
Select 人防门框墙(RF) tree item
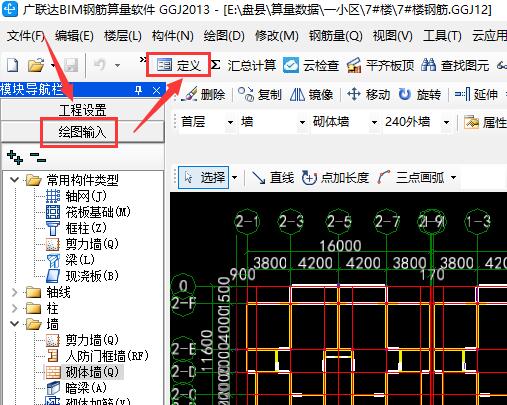pos(97,356)
